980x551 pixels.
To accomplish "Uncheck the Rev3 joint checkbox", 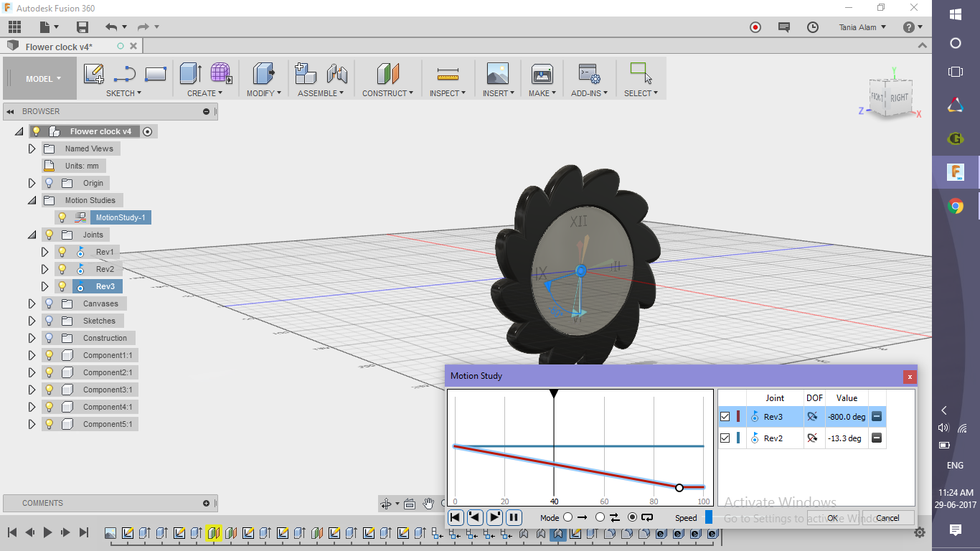I will (x=725, y=417).
